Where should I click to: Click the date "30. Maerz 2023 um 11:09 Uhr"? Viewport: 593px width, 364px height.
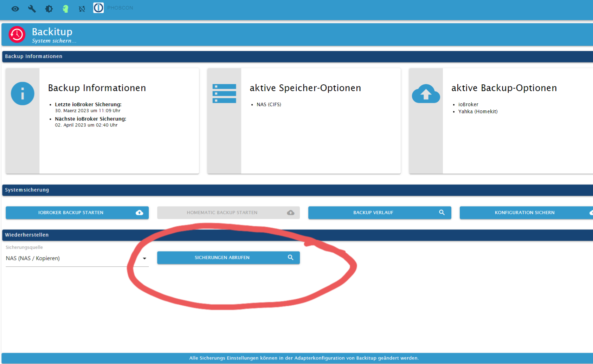click(88, 111)
